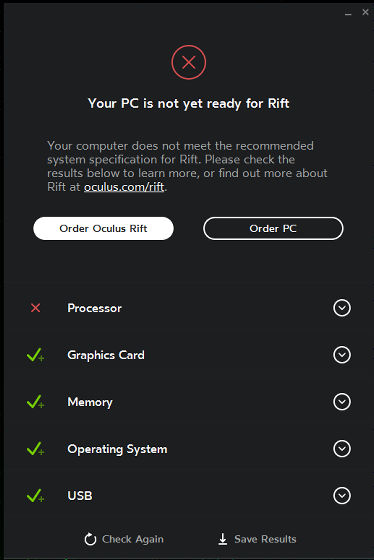Click the green checkmark beside USB
This screenshot has width=374, height=560.
(35, 496)
